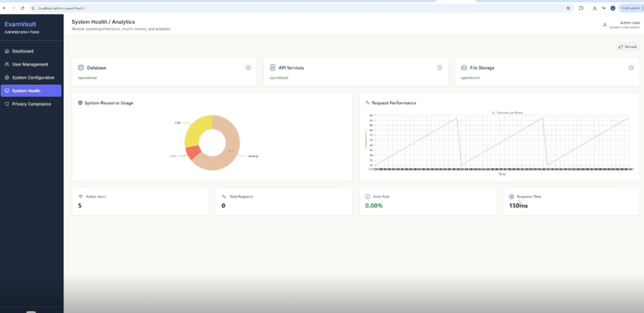Toggle Requests per Minute legend entry
Screen dimensions: 644x313
507,113
